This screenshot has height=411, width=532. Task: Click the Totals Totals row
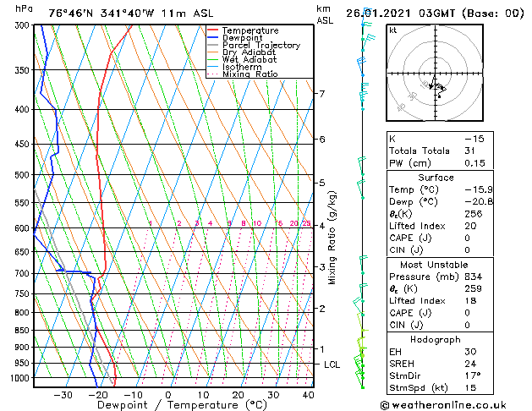click(x=440, y=151)
